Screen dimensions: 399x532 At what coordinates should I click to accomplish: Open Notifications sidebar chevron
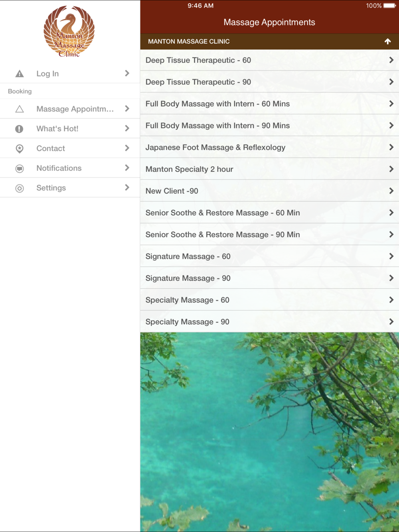click(127, 168)
